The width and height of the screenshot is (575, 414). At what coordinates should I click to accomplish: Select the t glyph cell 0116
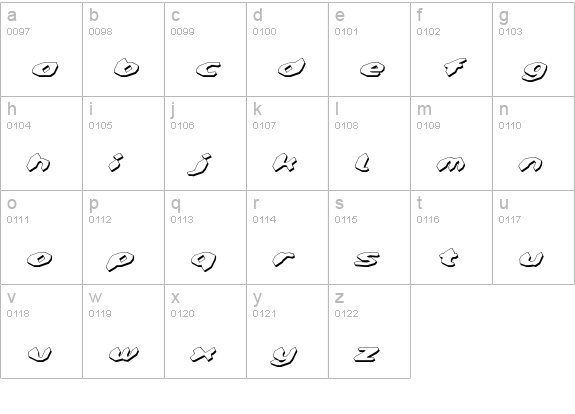[x=451, y=237]
